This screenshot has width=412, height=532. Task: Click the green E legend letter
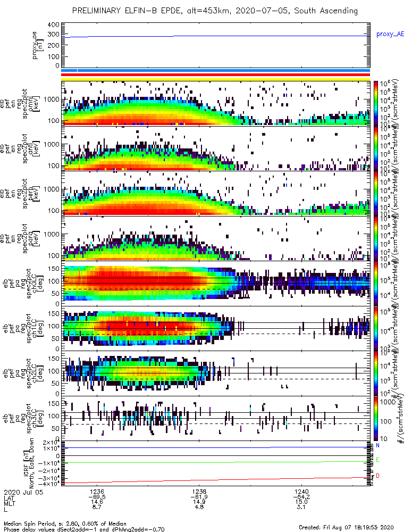pyautogui.click(x=378, y=460)
